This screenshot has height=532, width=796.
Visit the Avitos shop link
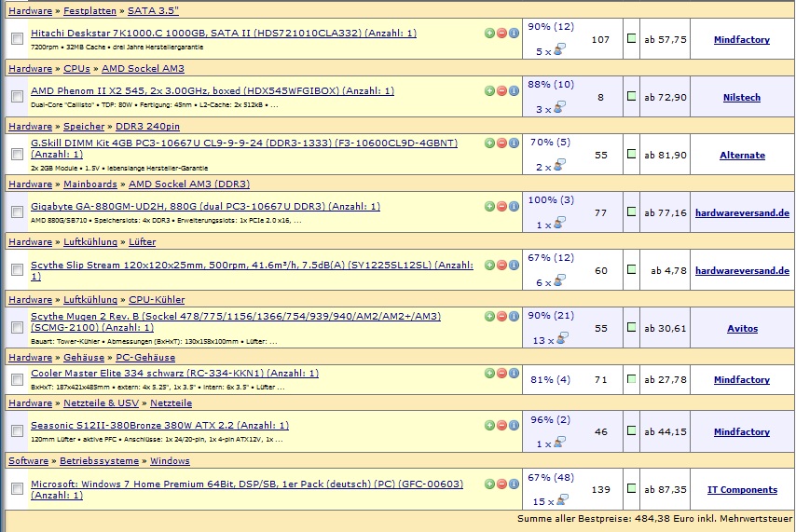click(x=742, y=329)
